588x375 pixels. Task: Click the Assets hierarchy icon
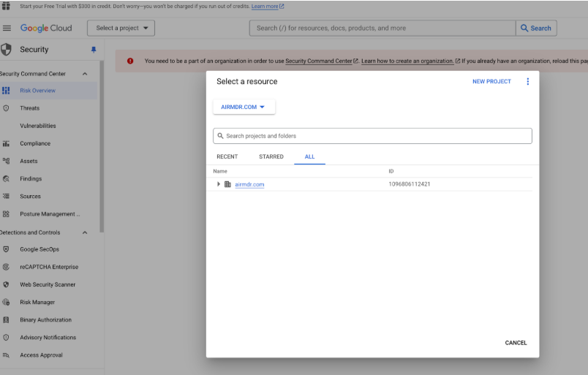[x=6, y=161]
